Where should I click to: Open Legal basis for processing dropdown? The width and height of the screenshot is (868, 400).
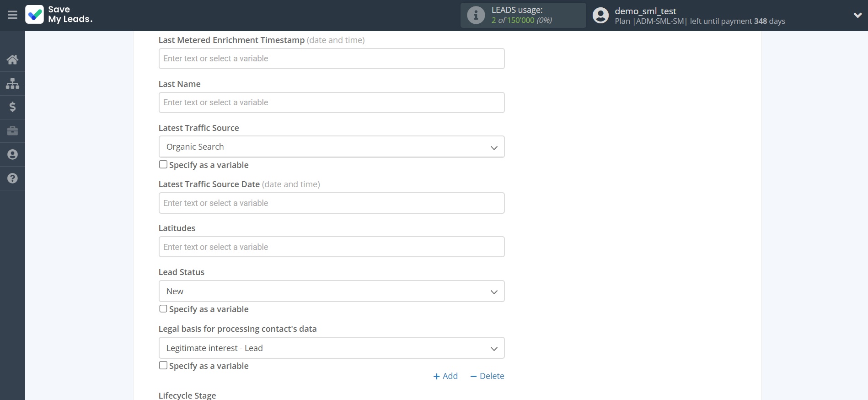[x=331, y=348]
